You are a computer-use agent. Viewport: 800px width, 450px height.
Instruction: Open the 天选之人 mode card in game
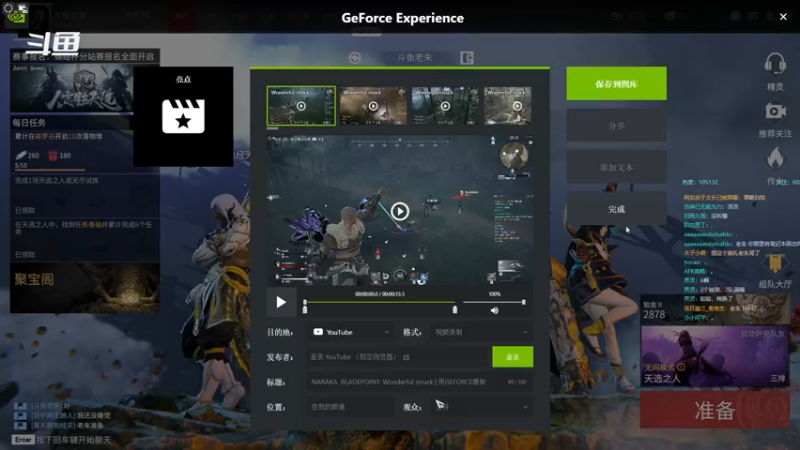715,356
